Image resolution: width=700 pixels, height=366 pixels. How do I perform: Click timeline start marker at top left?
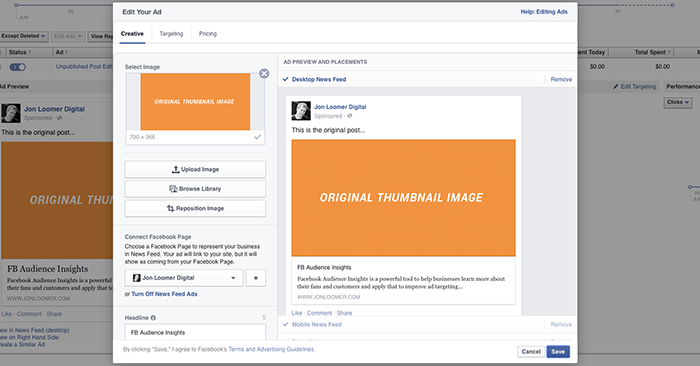[16, 5]
